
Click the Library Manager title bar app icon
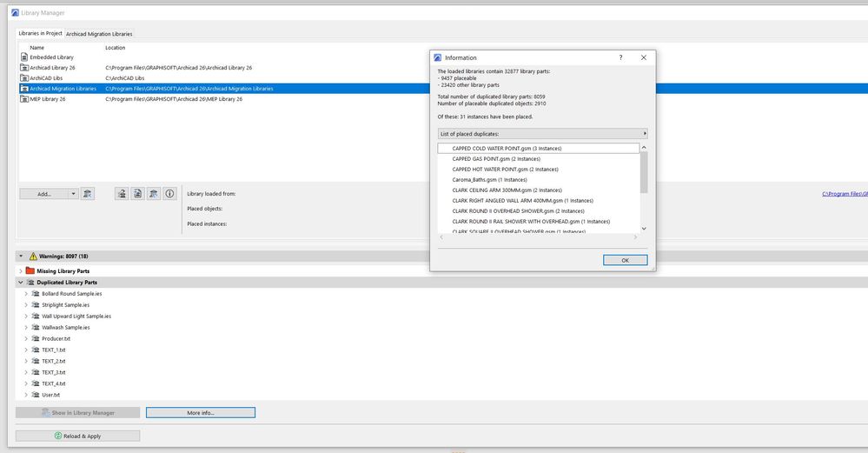coord(15,12)
